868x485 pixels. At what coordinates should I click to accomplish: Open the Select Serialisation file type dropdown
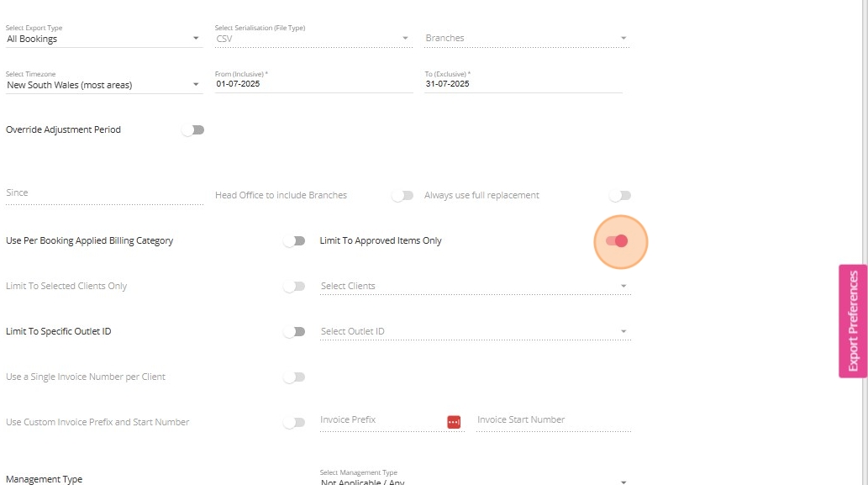pos(313,39)
